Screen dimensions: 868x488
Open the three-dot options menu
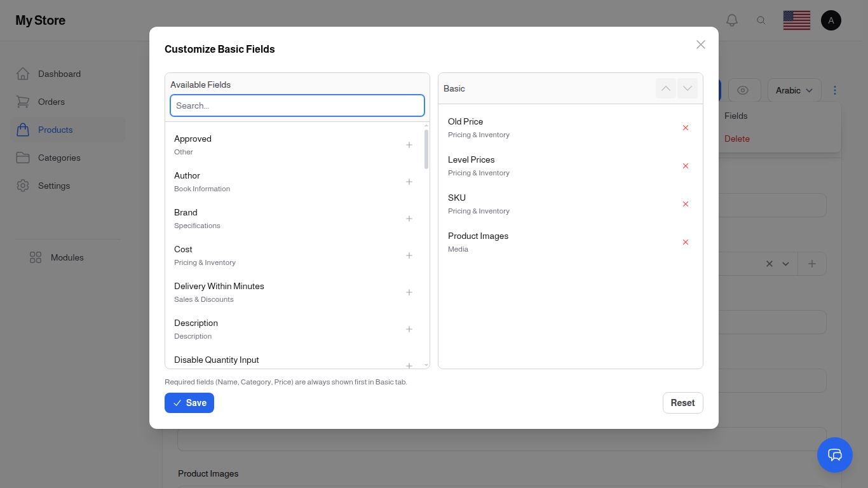(835, 90)
